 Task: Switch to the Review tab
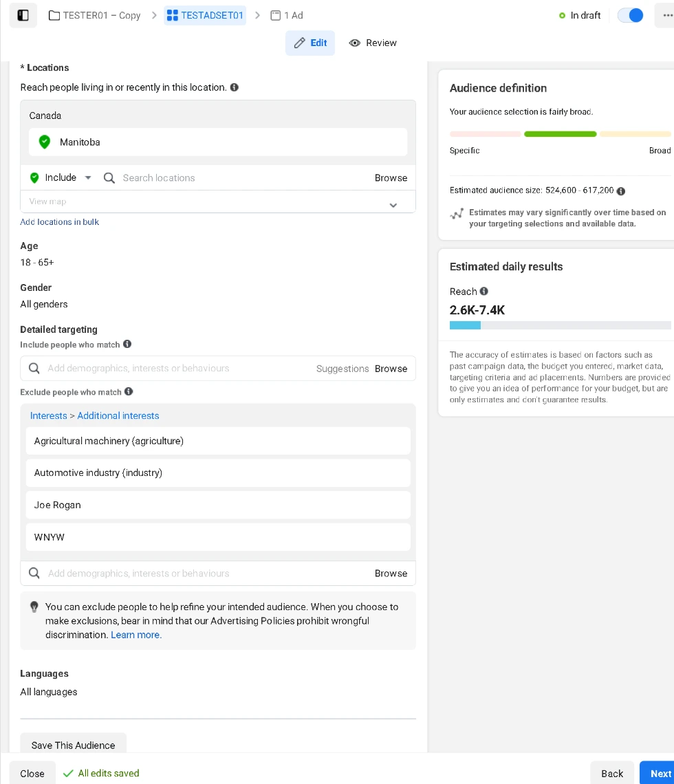373,43
